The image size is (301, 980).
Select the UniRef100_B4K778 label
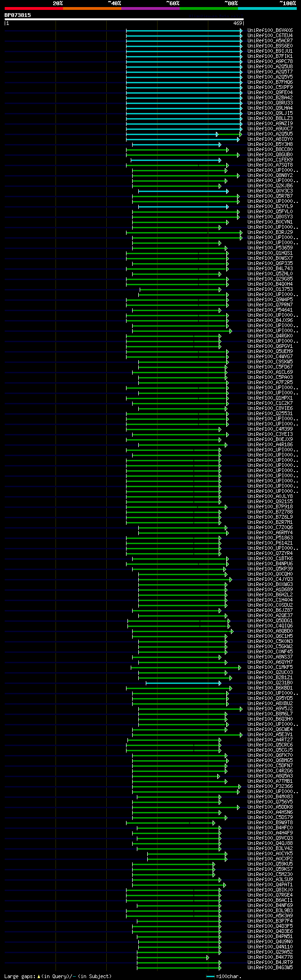(x=270, y=957)
